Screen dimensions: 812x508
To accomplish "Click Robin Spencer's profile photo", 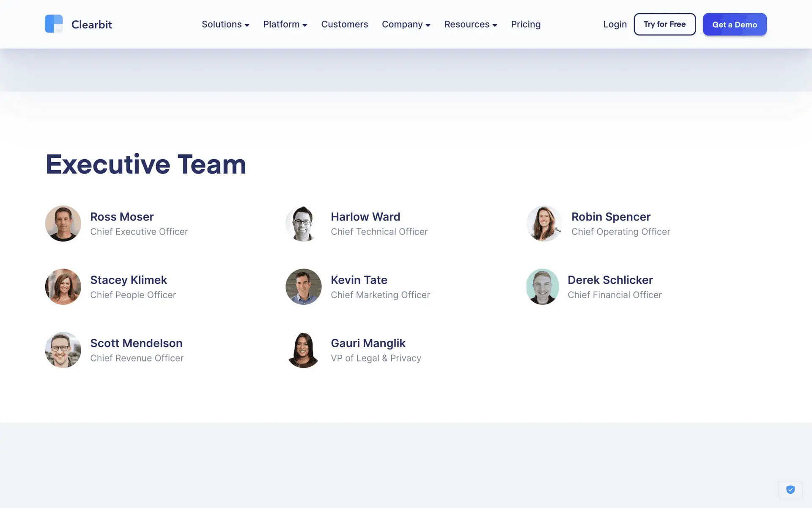I will click(x=544, y=224).
